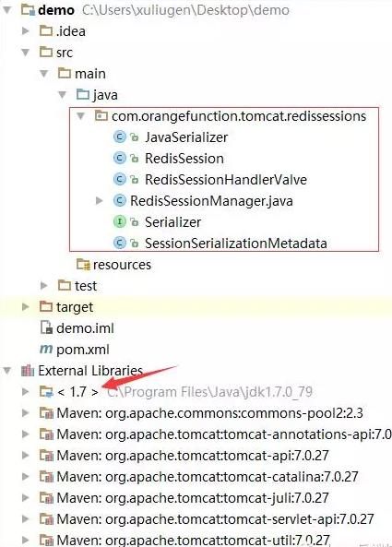
Task: Collapse External Libraries section
Action: pyautogui.click(x=7, y=371)
